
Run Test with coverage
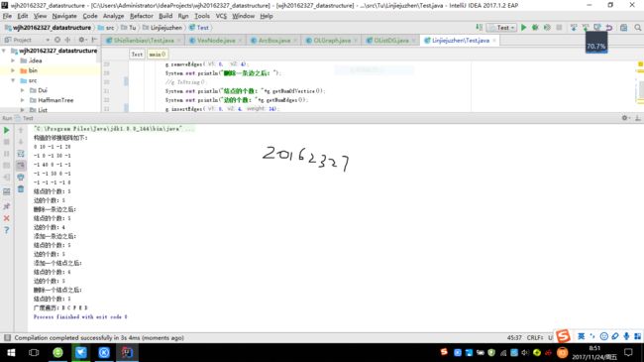coord(547,28)
